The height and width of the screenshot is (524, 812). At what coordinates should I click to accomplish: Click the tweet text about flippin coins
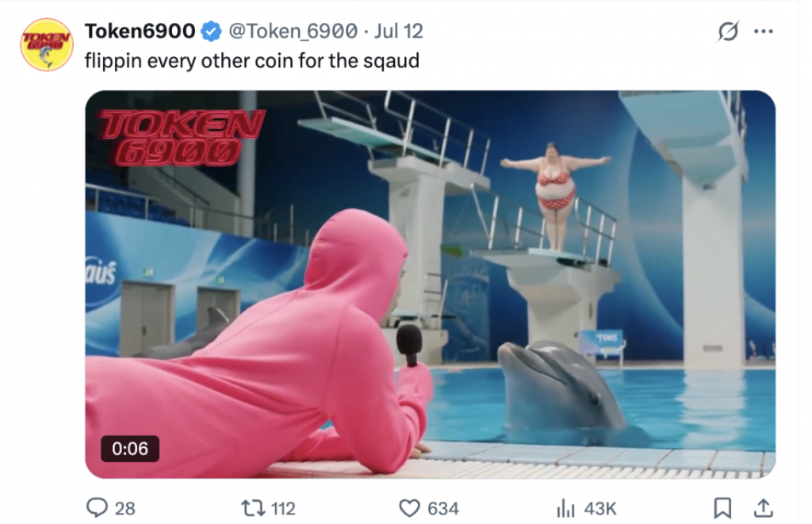pyautogui.click(x=251, y=60)
